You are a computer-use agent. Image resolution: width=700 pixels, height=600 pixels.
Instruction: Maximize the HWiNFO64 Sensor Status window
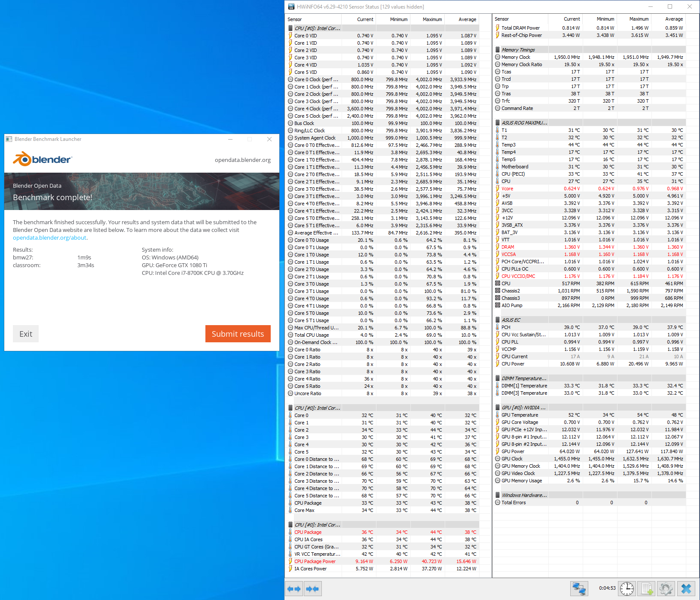click(670, 6)
